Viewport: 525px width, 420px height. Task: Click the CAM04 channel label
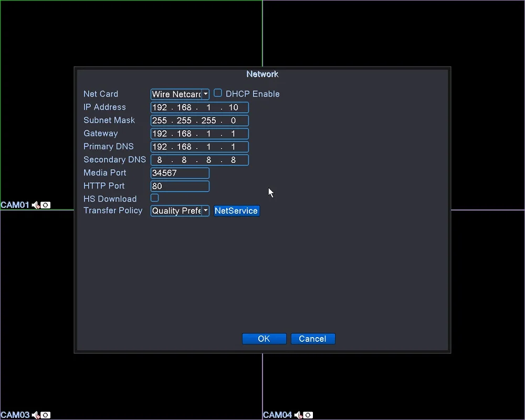click(x=278, y=415)
